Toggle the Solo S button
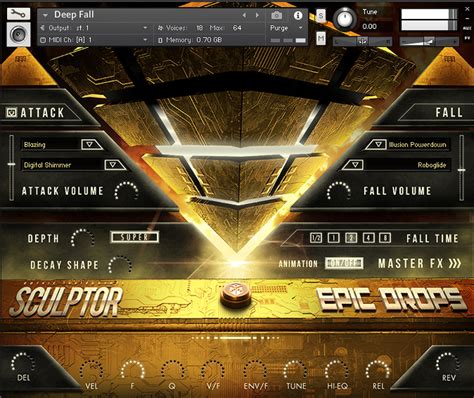This screenshot has width=474, height=398. coord(321,15)
